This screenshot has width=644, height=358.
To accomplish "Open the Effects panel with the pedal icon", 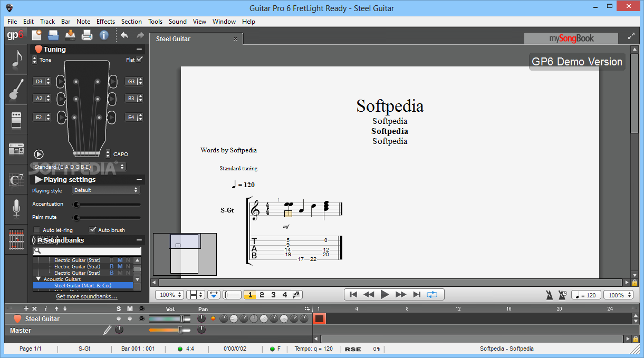I will click(x=16, y=120).
